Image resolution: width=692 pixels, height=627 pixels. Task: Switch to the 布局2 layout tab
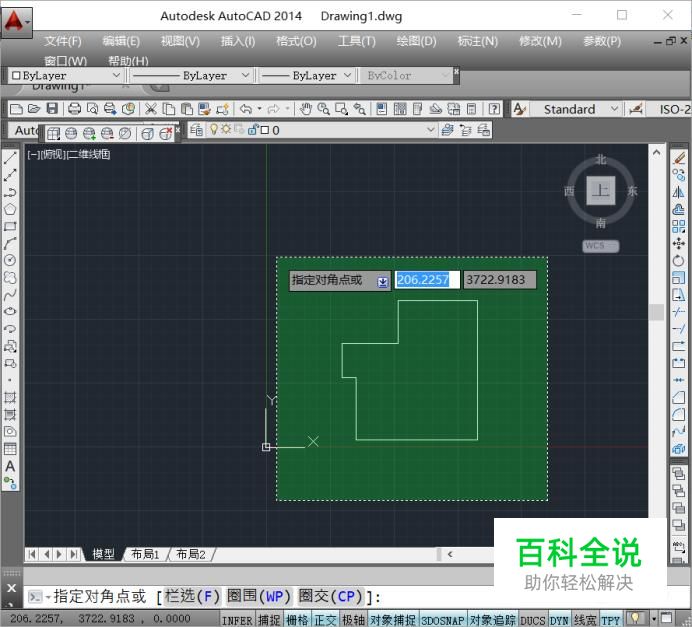[x=191, y=554]
